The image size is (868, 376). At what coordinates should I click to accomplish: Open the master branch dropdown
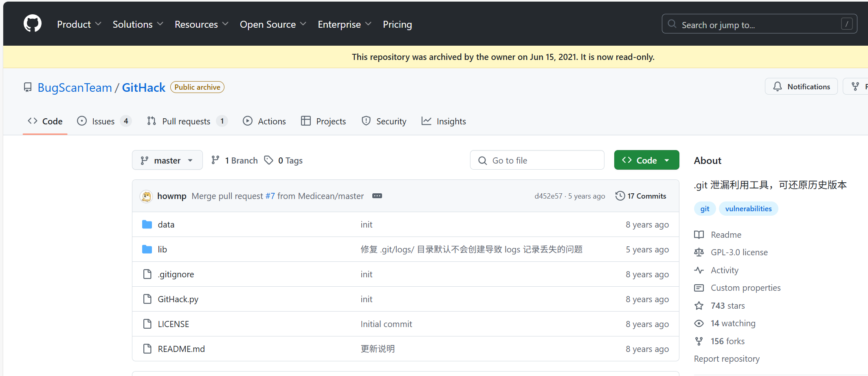pyautogui.click(x=167, y=160)
